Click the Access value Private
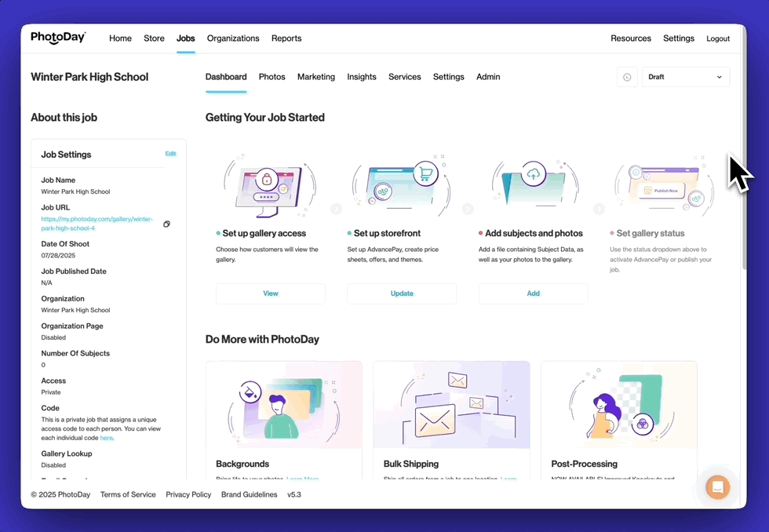The width and height of the screenshot is (769, 532). [51, 392]
